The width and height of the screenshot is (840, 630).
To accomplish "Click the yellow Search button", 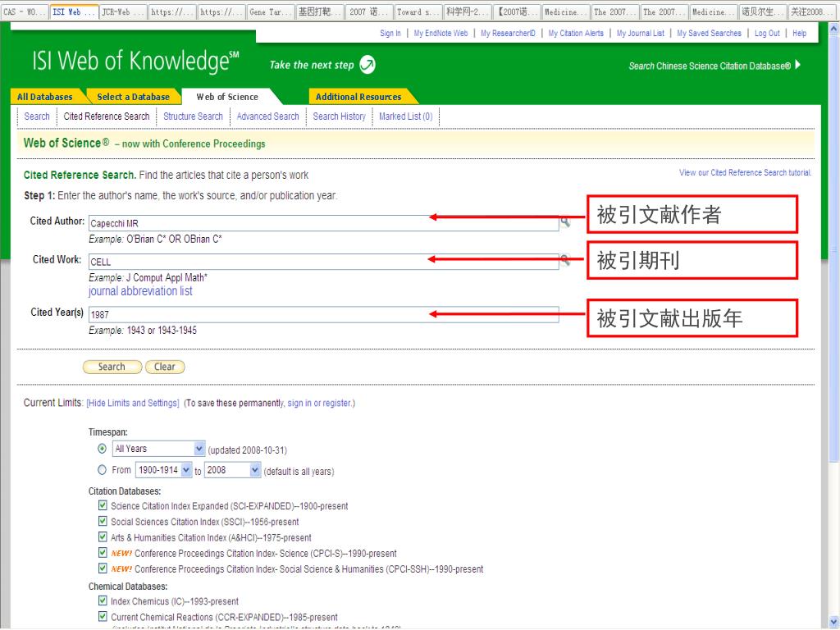I will [112, 367].
